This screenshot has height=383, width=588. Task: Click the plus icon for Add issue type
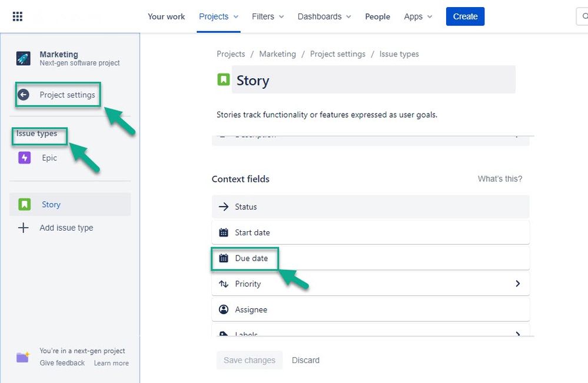24,228
